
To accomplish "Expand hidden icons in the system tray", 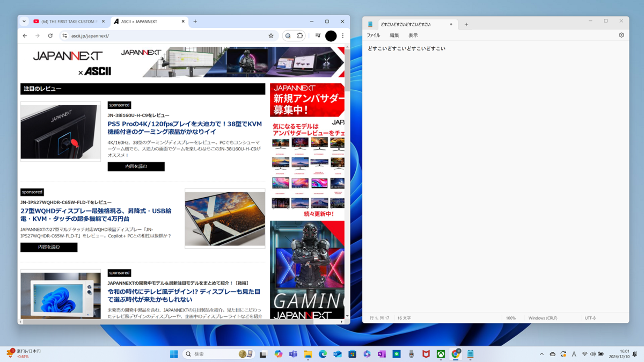I will coord(541,353).
